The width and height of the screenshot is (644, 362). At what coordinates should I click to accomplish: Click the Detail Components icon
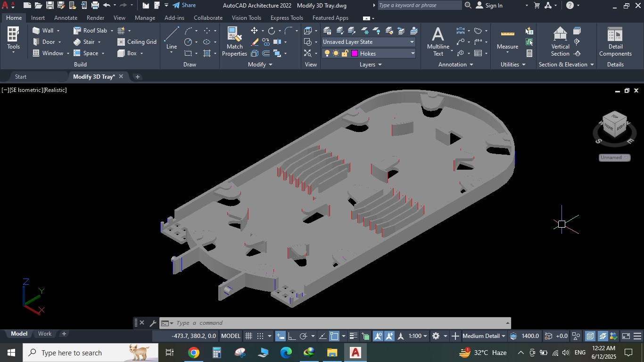615,41
